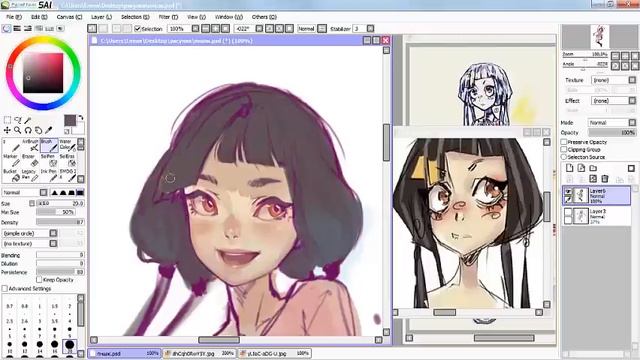
Task: Choose the Water Color tool
Action: coord(67,145)
